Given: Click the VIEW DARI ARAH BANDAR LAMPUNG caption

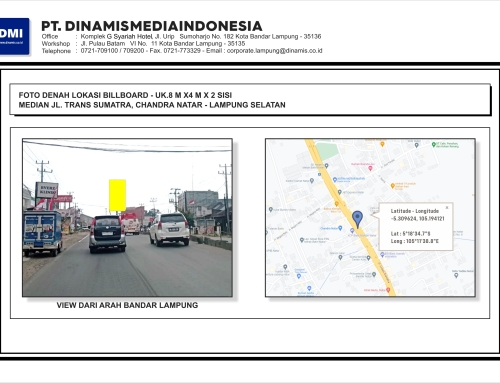Looking at the screenshot, I should (127, 305).
